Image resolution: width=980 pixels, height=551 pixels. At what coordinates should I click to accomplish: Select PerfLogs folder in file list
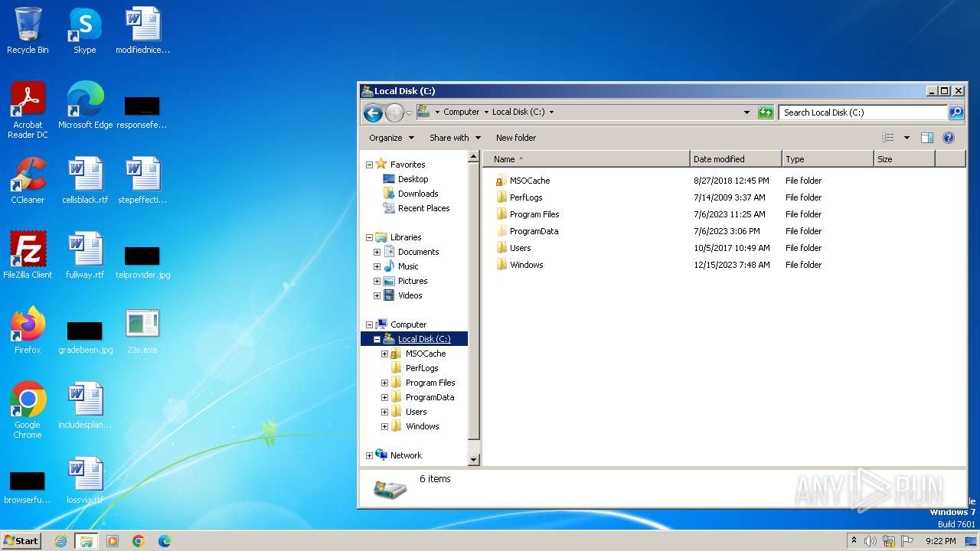click(x=526, y=197)
